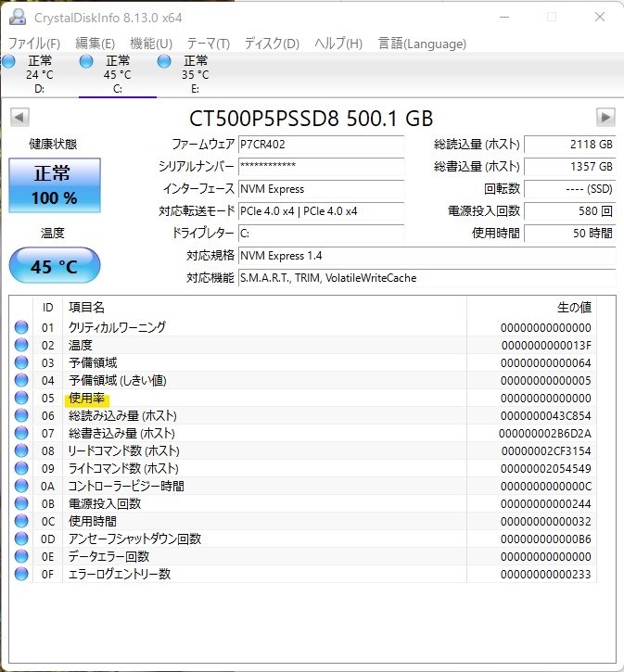Click the 対応機能 field with S.M.A.R.T., TRIM

tap(427, 278)
